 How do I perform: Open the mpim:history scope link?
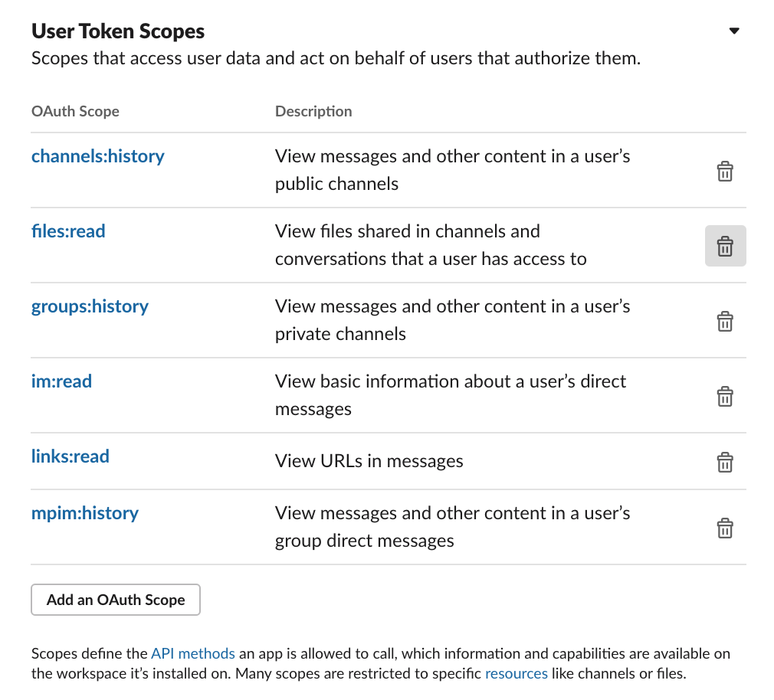coord(84,513)
